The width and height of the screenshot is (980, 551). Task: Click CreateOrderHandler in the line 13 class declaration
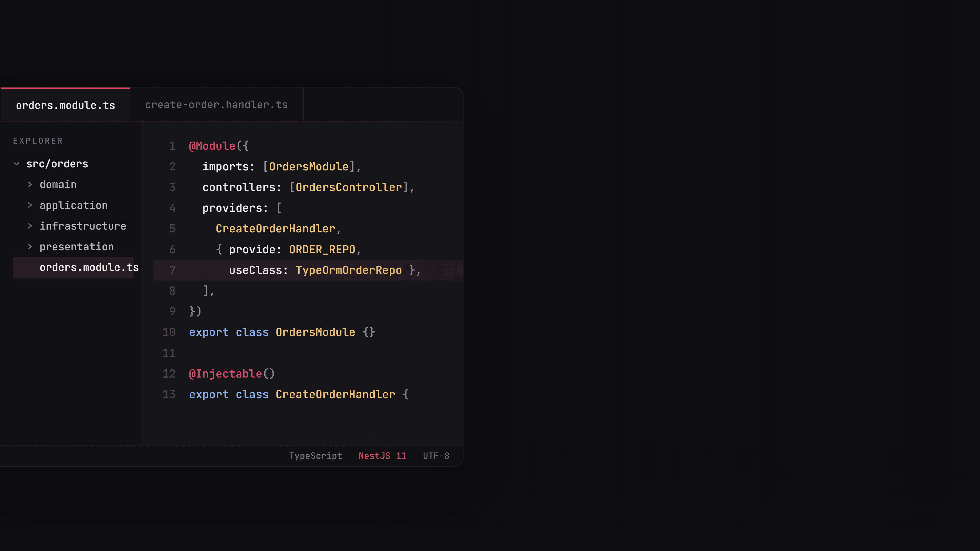click(336, 394)
